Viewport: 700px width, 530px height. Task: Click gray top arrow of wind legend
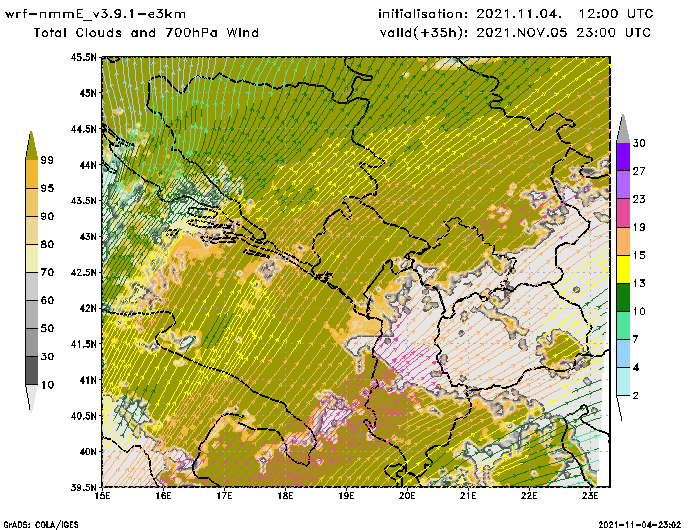(x=623, y=129)
